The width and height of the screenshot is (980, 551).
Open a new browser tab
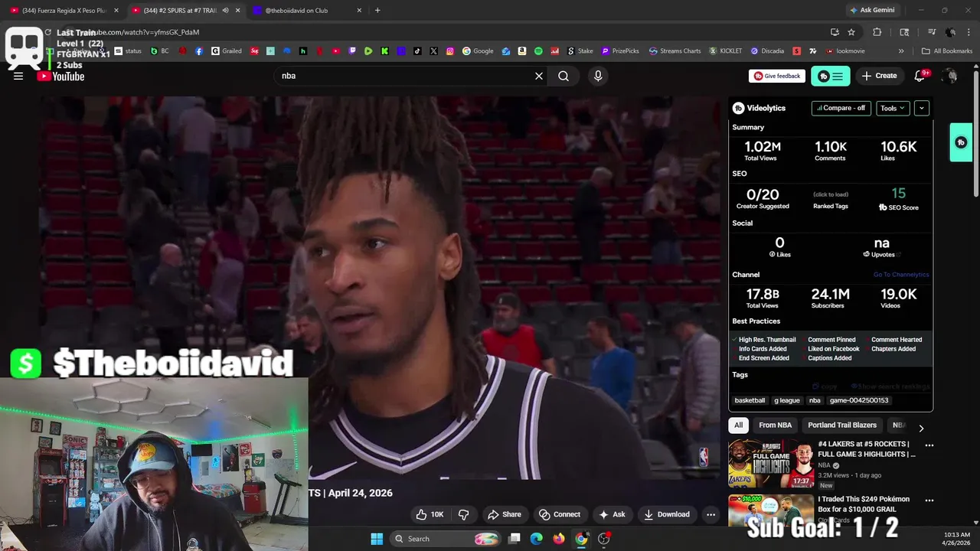[377, 10]
